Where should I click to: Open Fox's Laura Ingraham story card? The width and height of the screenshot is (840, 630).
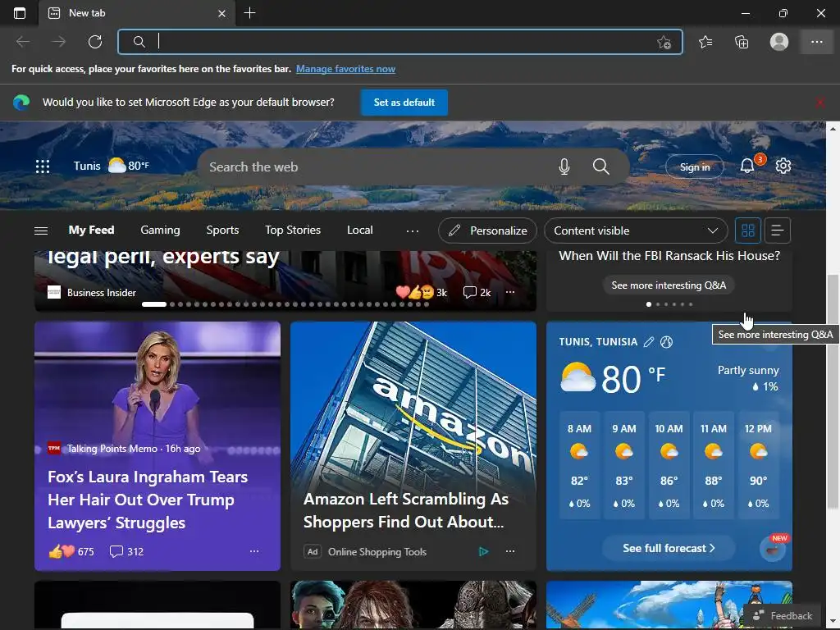coord(157,445)
